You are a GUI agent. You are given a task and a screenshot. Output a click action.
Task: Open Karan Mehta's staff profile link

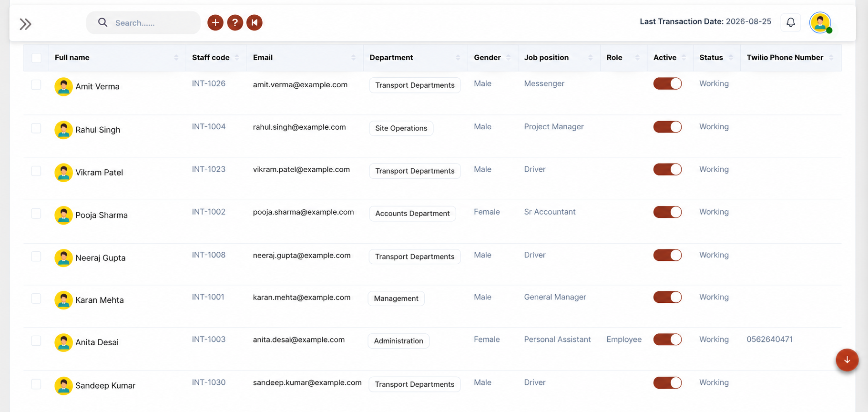tap(100, 300)
